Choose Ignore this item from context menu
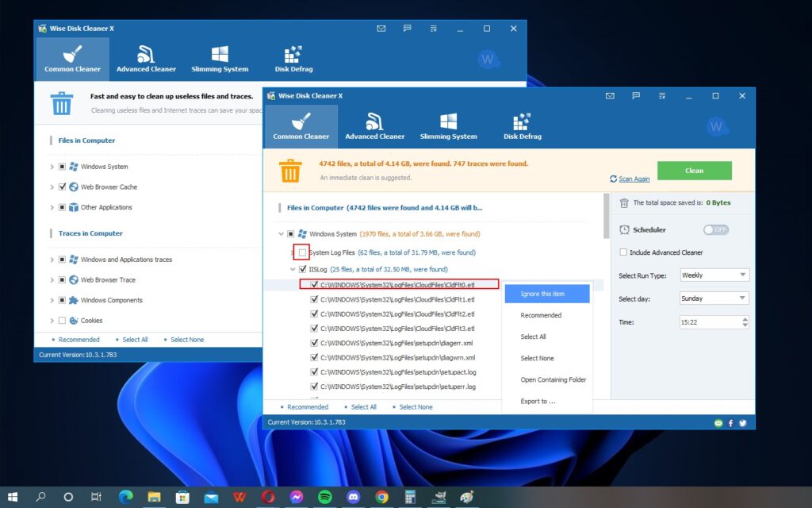Viewport: 812px width, 508px height. (x=547, y=294)
